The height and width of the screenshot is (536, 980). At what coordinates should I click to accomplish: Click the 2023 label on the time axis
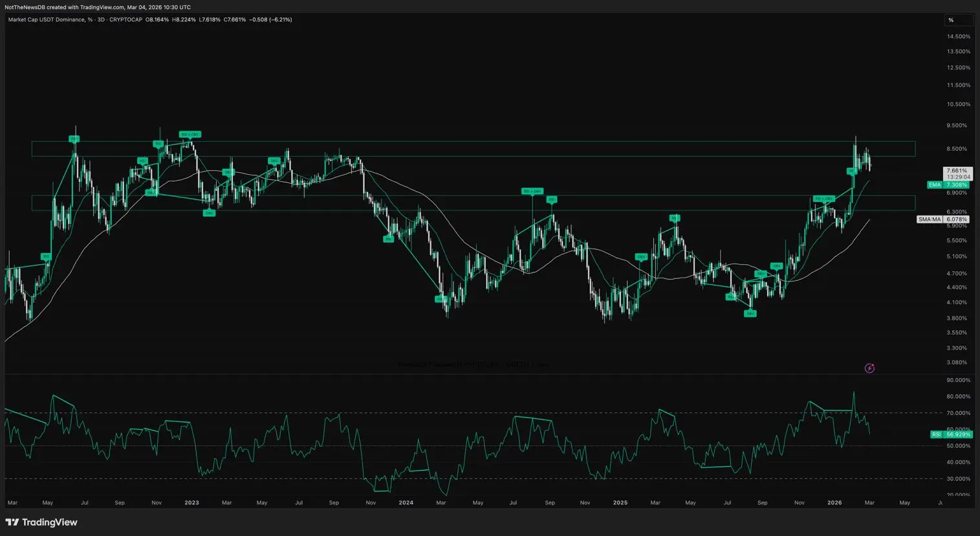[x=191, y=502]
